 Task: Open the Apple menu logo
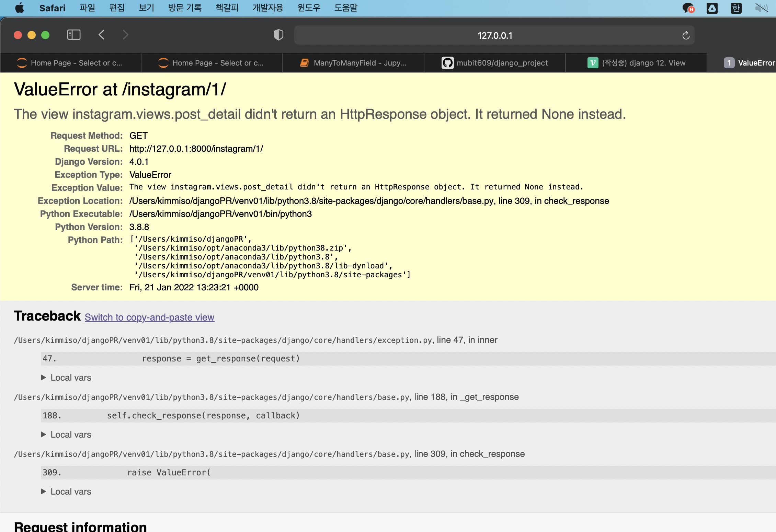pyautogui.click(x=20, y=8)
